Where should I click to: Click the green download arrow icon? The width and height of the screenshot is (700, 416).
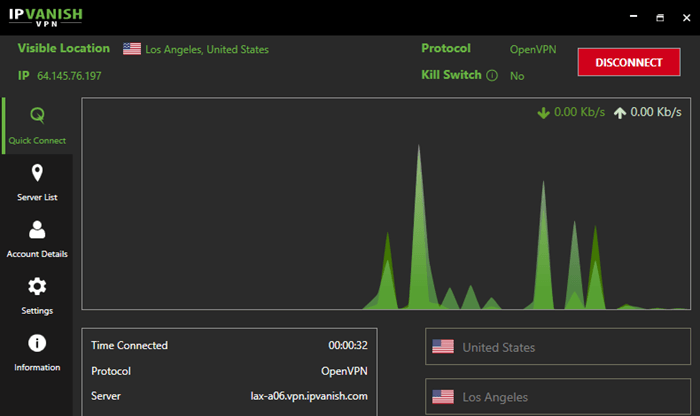pyautogui.click(x=543, y=112)
